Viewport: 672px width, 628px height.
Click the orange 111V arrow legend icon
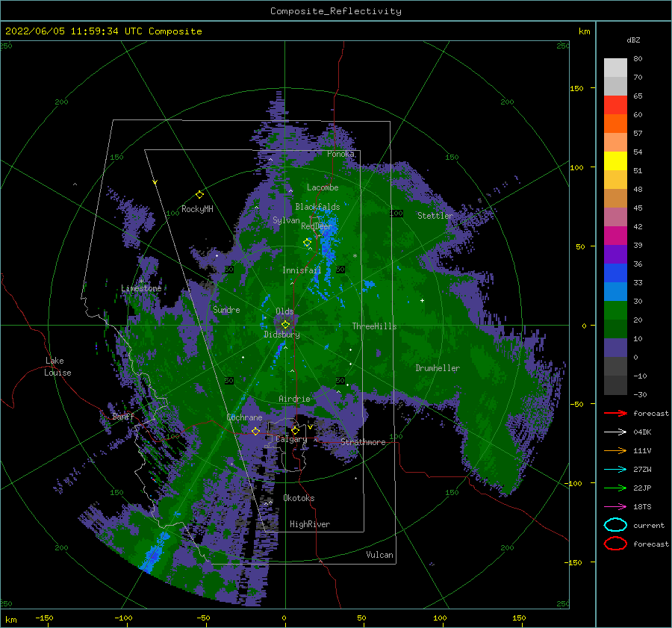615,450
